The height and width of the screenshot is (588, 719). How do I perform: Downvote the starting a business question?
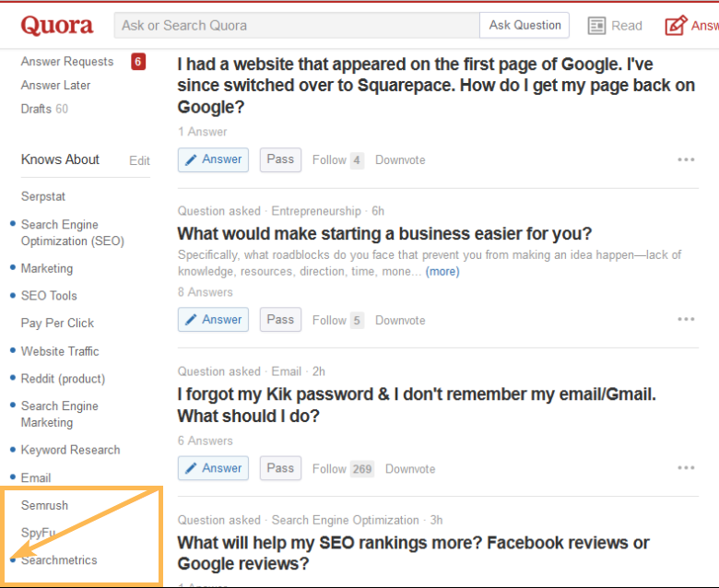[x=400, y=320]
